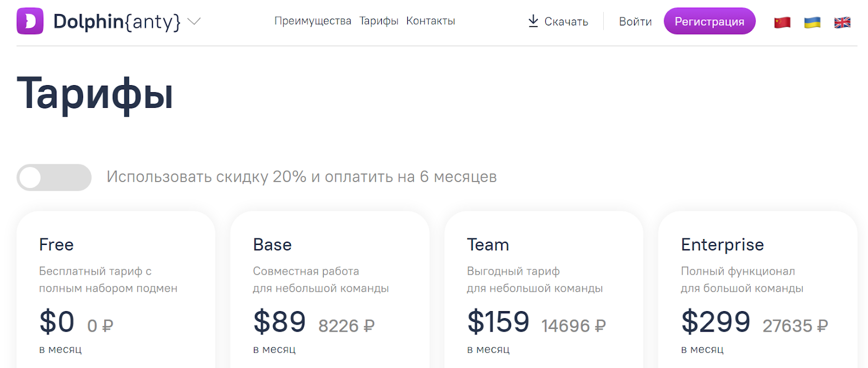Open the Контакты nav item
The height and width of the screenshot is (368, 868).
pos(431,21)
